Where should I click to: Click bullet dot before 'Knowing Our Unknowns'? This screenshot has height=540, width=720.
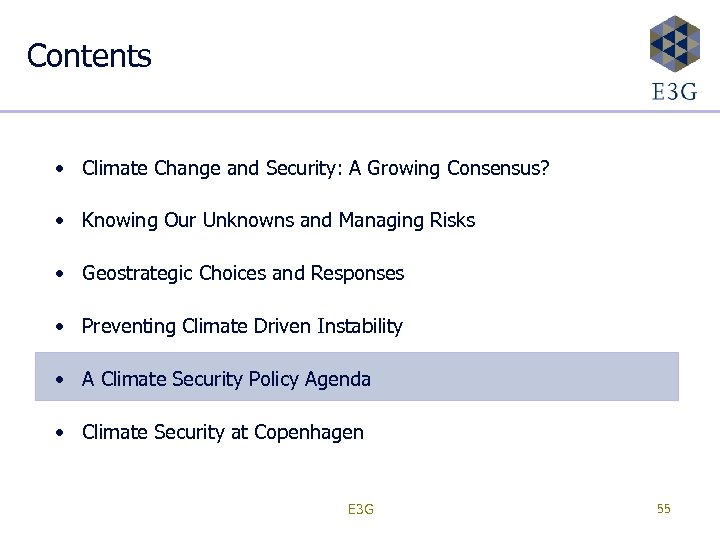[62, 221]
